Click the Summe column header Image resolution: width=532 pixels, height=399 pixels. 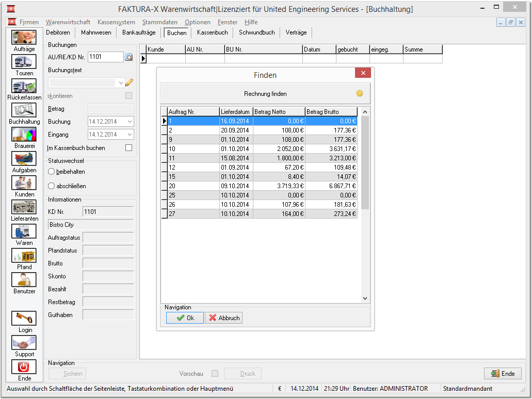tap(423, 49)
